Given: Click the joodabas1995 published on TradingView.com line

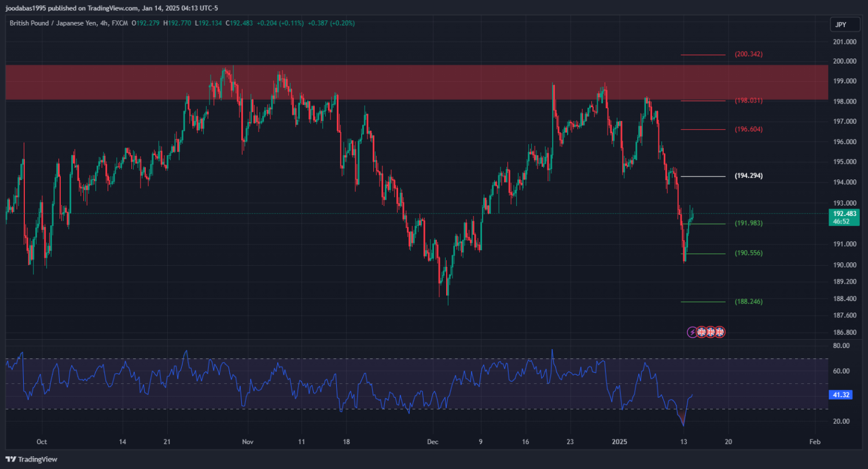Looking at the screenshot, I should tap(112, 8).
